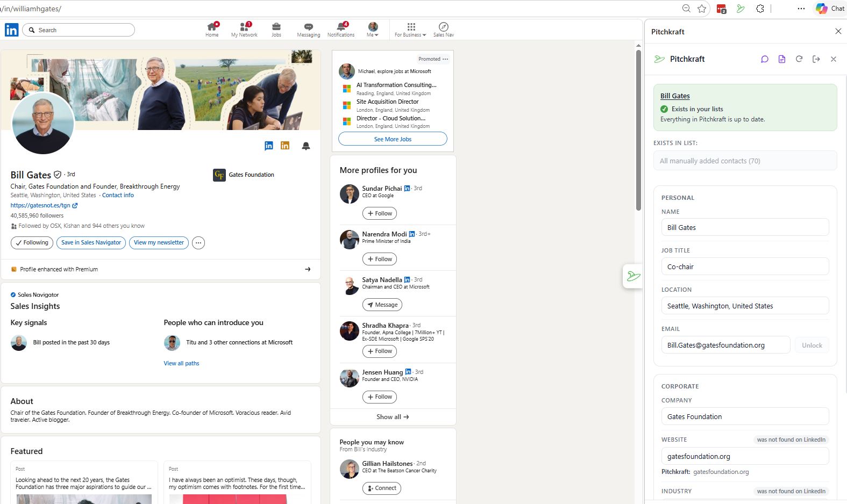This screenshot has height=504, width=847.
Task: Click the gold LinkedIn Premium badge on the profile card
Action: (285, 146)
